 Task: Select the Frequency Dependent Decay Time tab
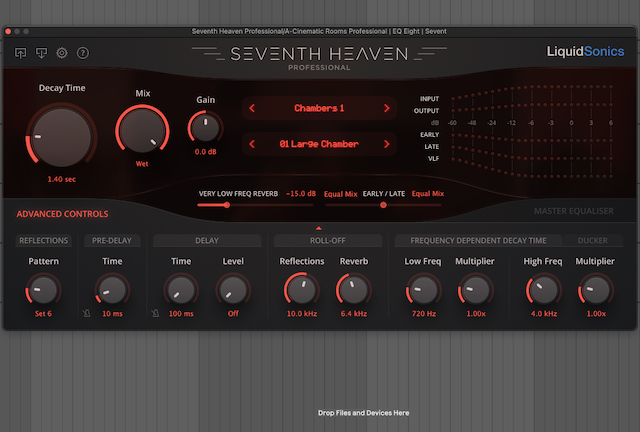coord(478,240)
